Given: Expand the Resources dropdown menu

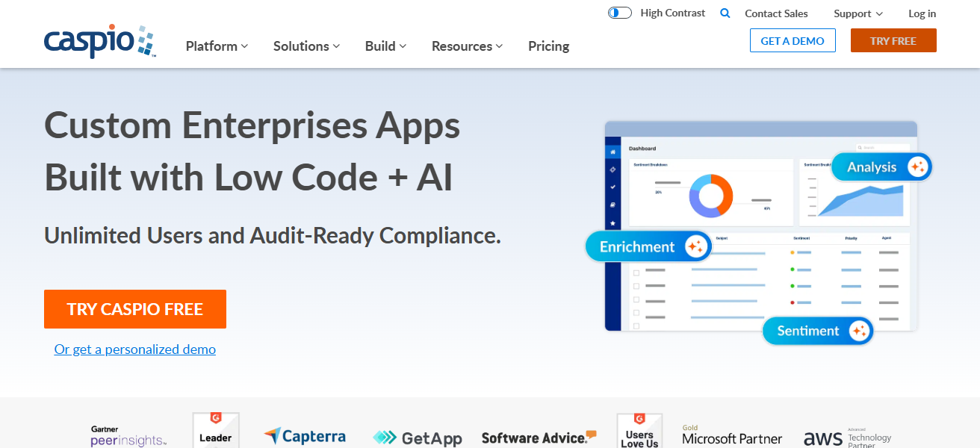Looking at the screenshot, I should [x=467, y=46].
